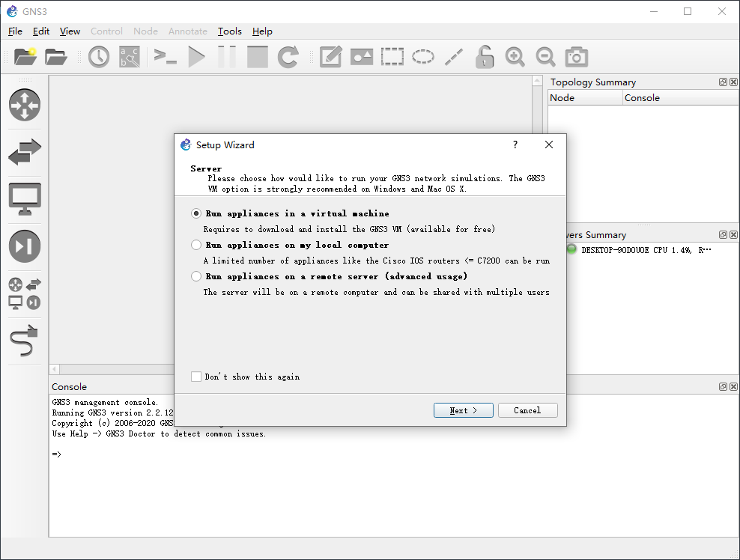The height and width of the screenshot is (560, 740).
Task: Open the File menu
Action: click(15, 31)
